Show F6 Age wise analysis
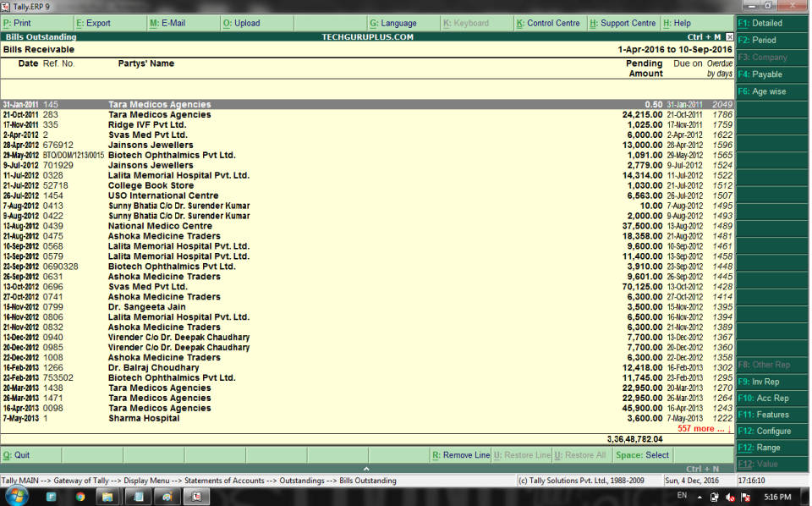The height and width of the screenshot is (506, 812). 771,91
